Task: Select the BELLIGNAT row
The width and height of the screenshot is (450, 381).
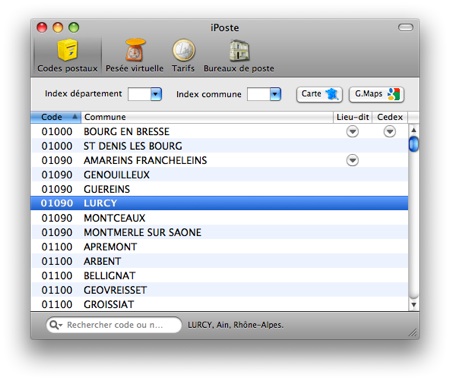Action: point(219,276)
